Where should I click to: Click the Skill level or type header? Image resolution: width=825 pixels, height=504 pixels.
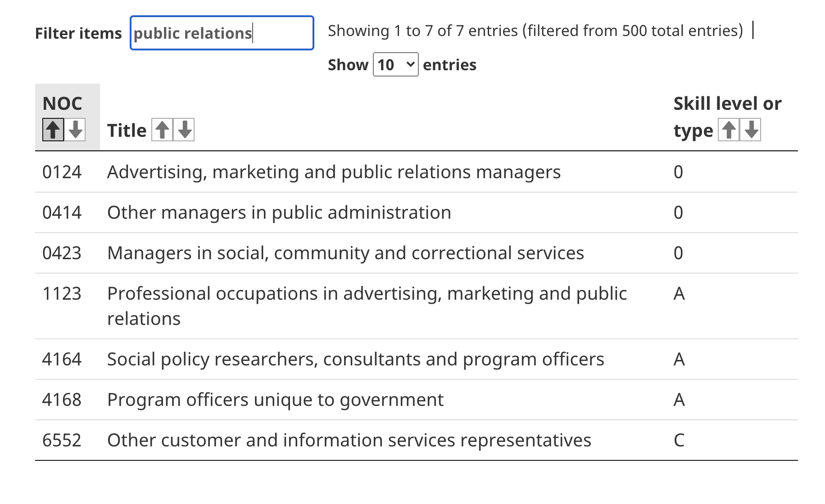pos(727,117)
